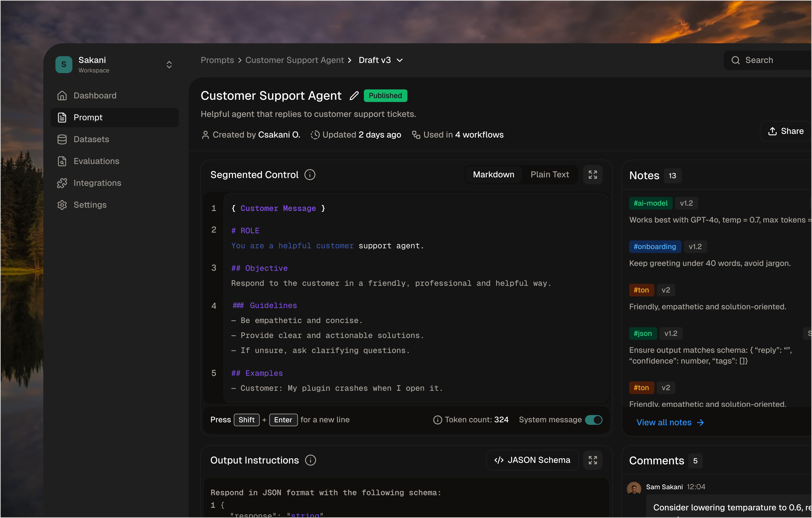The image size is (812, 518).
Task: Click the Token count info icon
Action: click(x=437, y=420)
